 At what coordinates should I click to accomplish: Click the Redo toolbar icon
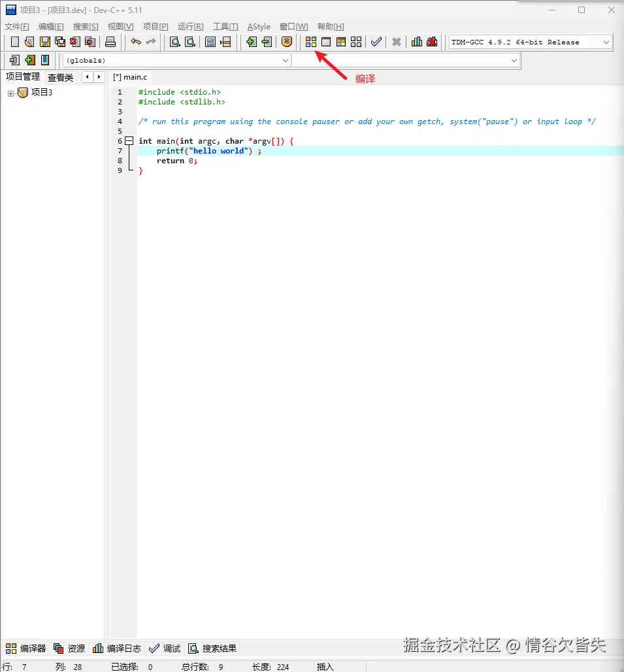[x=151, y=42]
